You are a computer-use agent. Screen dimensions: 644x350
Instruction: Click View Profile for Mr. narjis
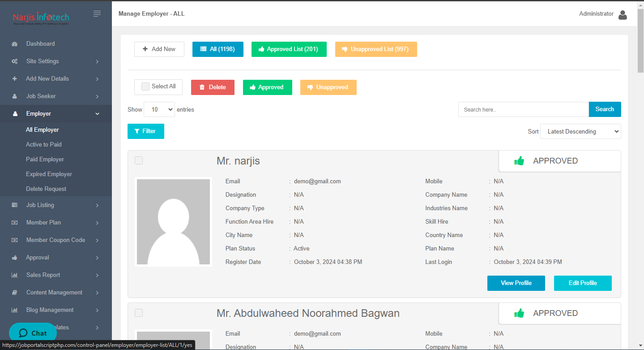(516, 283)
